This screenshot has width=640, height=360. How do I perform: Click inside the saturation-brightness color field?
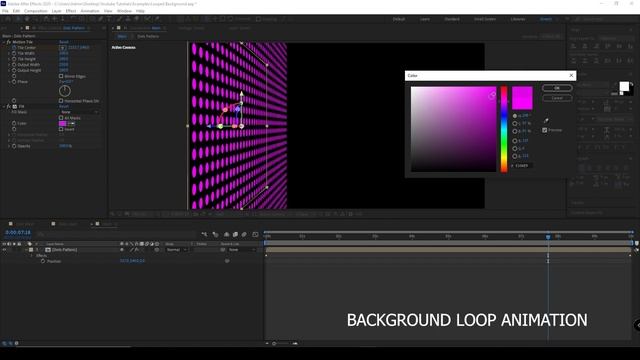[x=453, y=129]
